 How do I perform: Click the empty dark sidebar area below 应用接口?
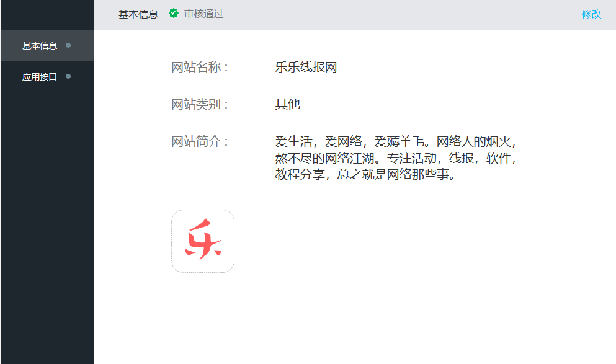tap(47, 217)
